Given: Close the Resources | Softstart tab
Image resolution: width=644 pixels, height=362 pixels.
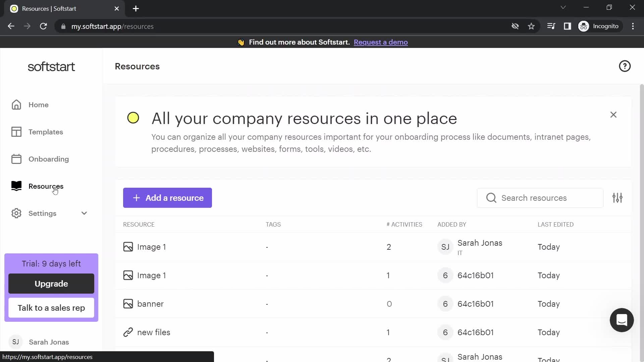Looking at the screenshot, I should (x=116, y=9).
